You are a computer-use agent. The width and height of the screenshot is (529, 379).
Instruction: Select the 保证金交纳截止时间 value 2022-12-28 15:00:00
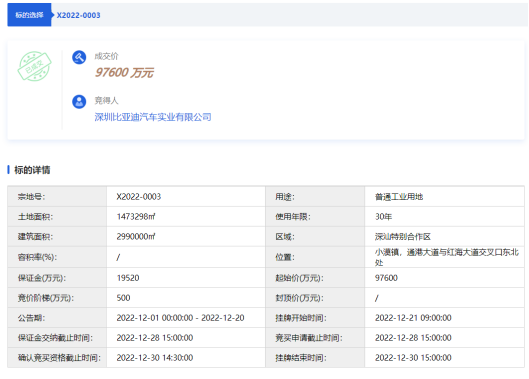(155, 337)
